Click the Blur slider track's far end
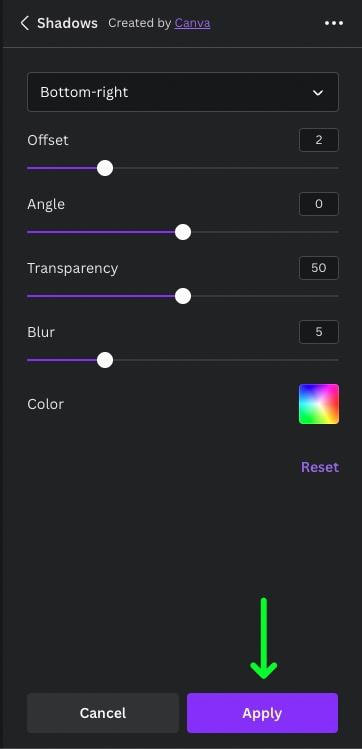Screen dimensions: 362x749 point(336,360)
